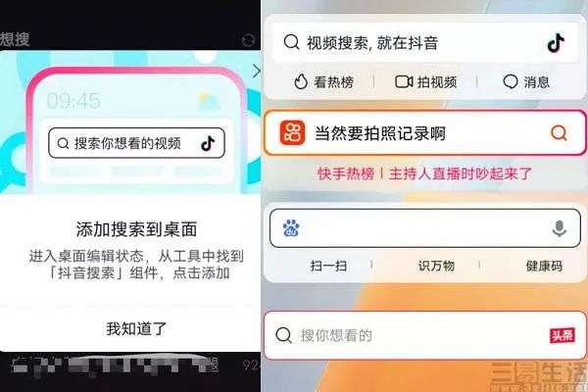Tap the Douyin logo in top search widget
588x392 pixels.
(x=556, y=43)
